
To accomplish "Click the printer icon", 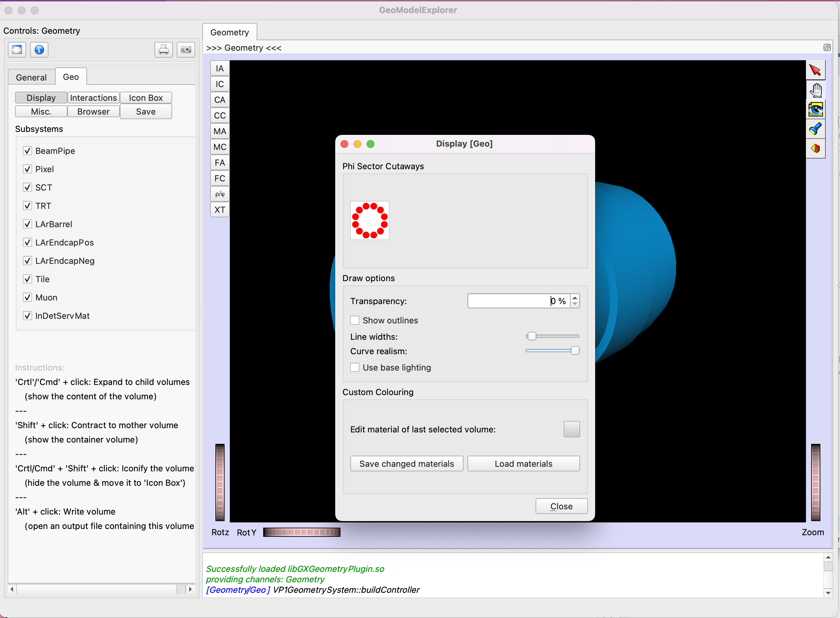I will (163, 49).
